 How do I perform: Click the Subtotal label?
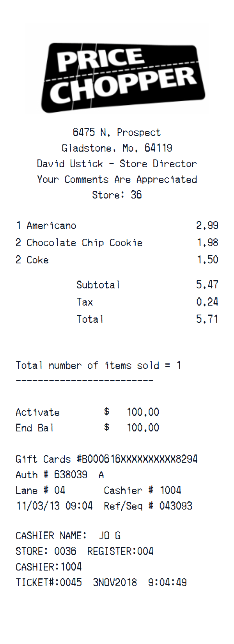(98, 285)
